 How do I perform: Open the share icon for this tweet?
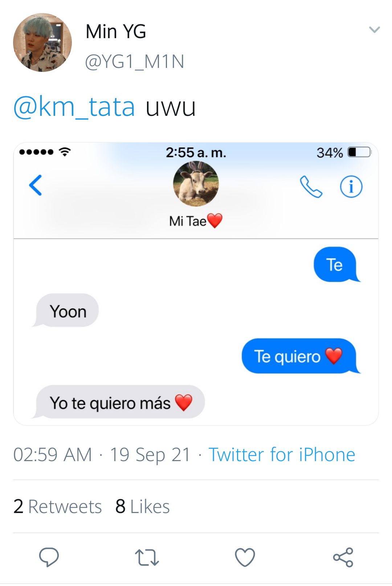click(343, 557)
